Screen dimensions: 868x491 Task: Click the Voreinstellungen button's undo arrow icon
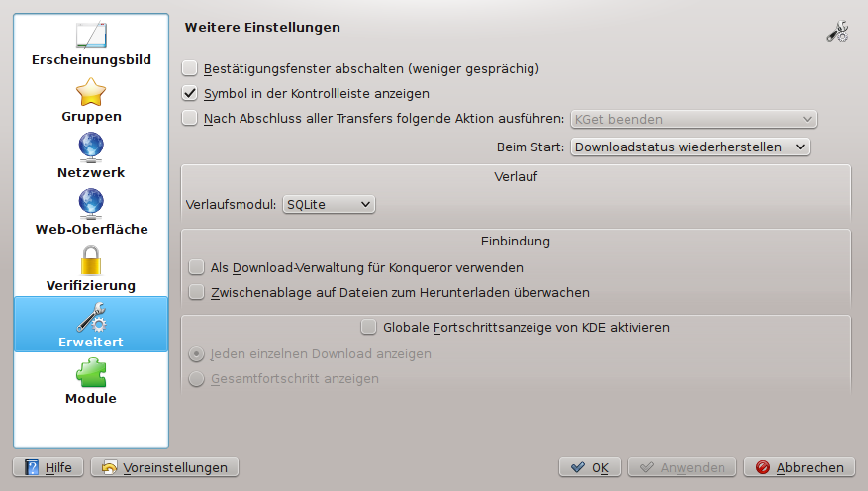click(109, 468)
